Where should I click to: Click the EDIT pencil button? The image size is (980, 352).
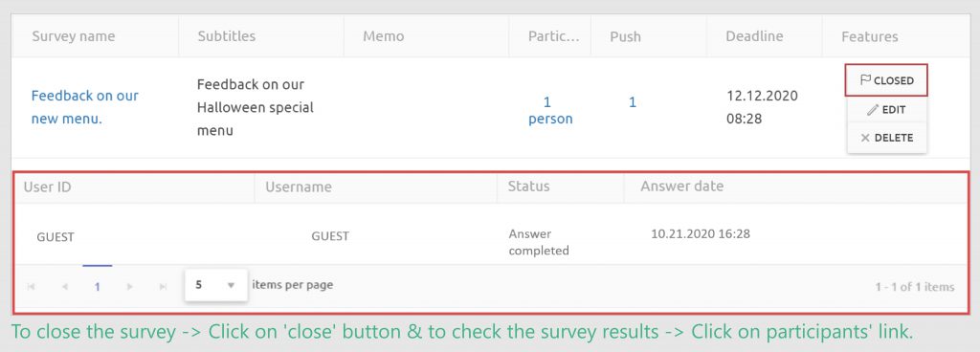(886, 110)
